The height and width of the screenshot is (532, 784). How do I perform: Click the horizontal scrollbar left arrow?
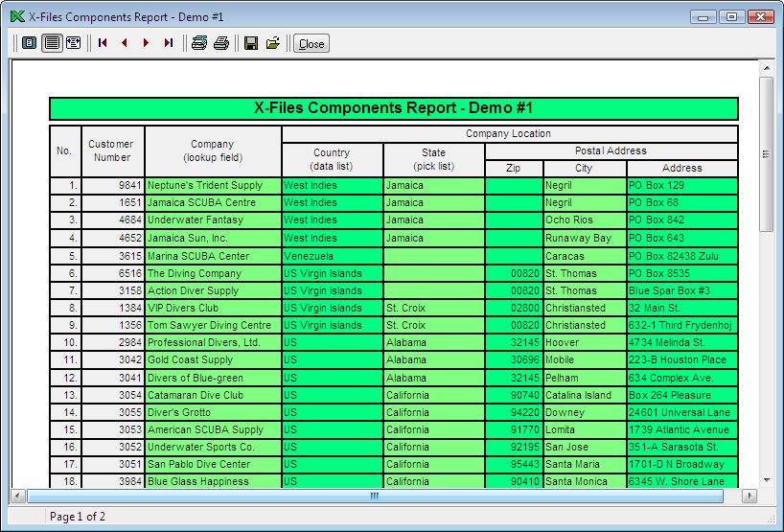(x=17, y=497)
